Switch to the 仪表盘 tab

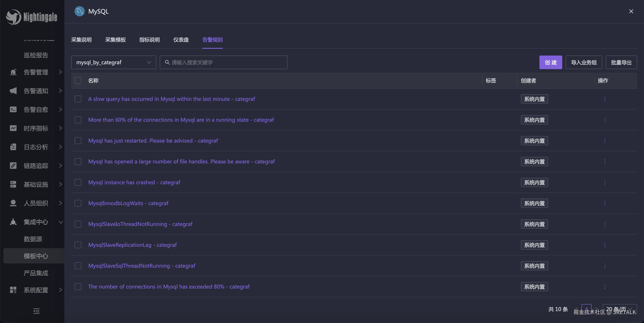pos(181,40)
